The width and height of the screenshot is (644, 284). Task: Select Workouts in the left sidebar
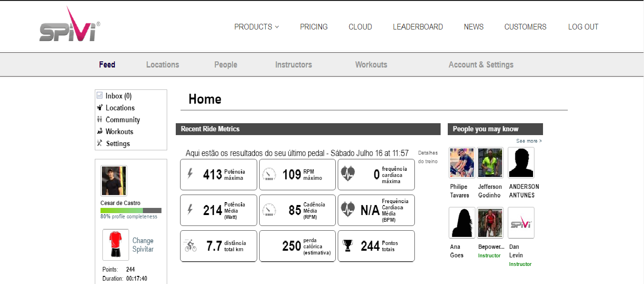click(119, 132)
